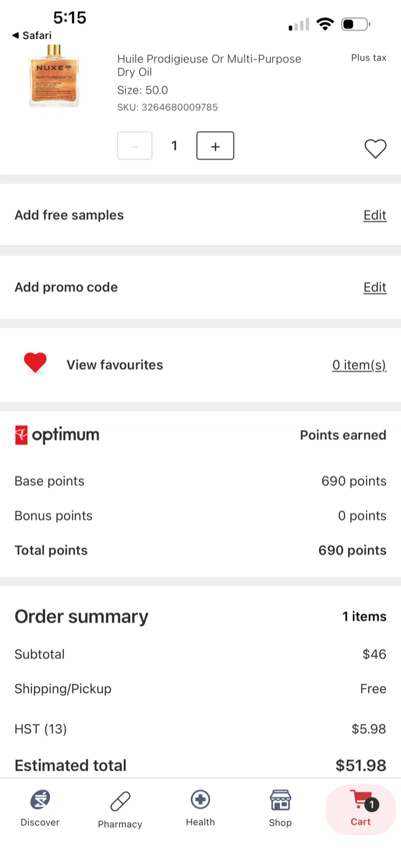Go to the Health tab

click(x=200, y=809)
